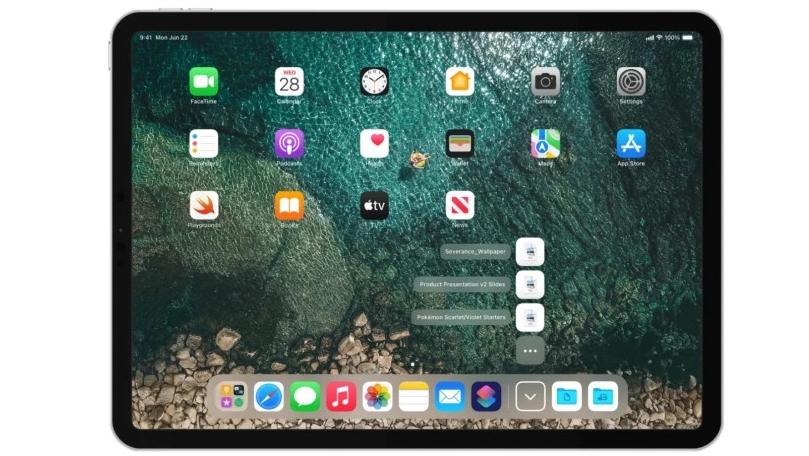Launch the Podcasts app
809x456 pixels.
289,143
